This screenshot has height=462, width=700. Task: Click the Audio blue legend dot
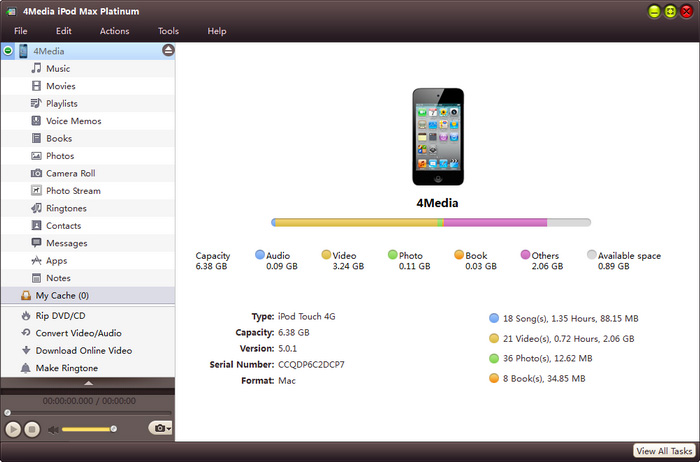click(260, 254)
